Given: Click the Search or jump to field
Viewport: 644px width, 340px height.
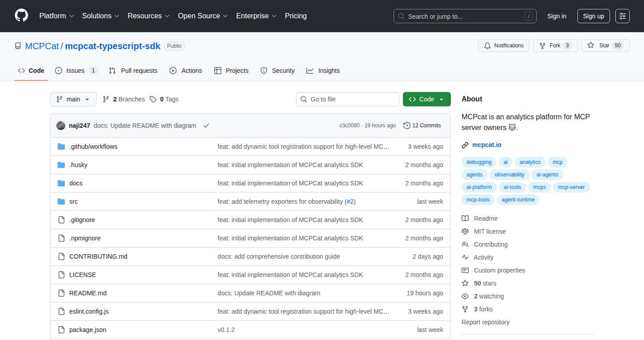Looking at the screenshot, I should (465, 16).
